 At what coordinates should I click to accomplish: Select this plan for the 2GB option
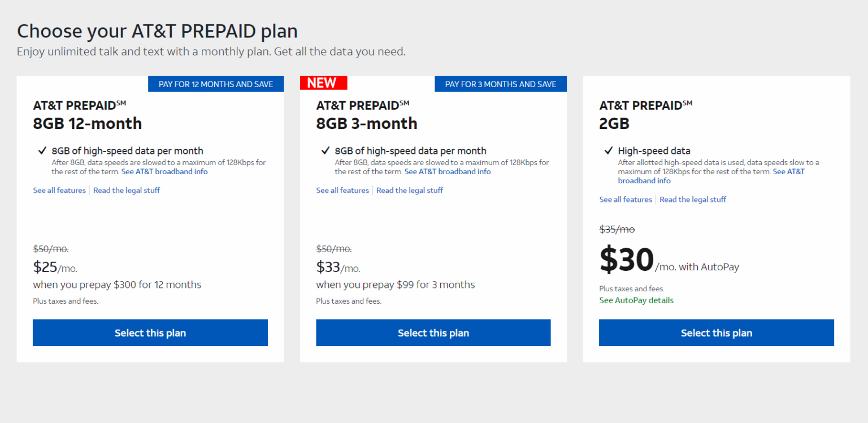coord(716,333)
